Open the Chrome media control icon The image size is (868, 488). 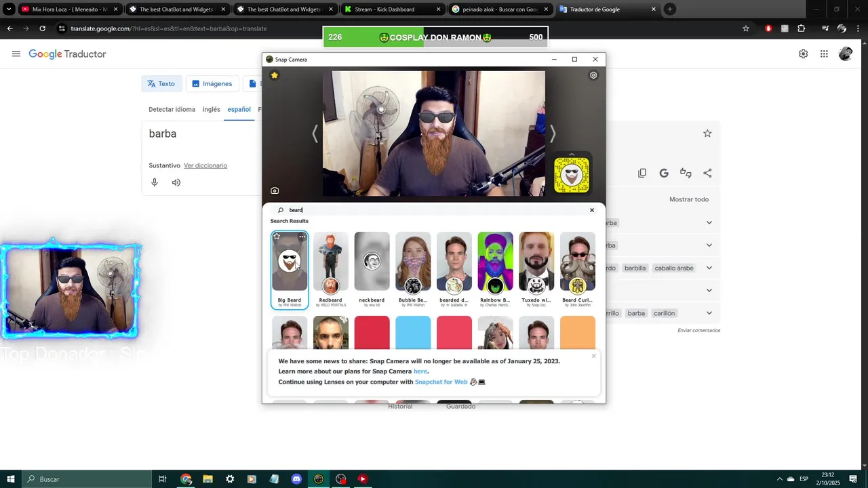[825, 28]
